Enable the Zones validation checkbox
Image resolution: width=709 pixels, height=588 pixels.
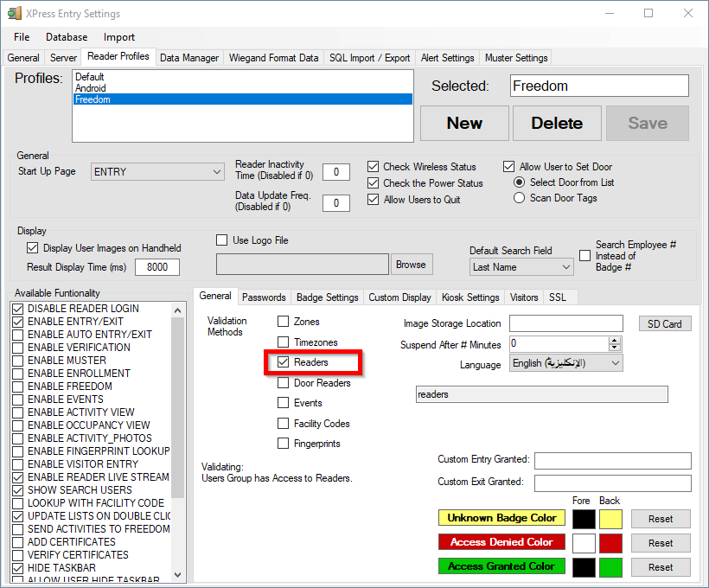(283, 322)
